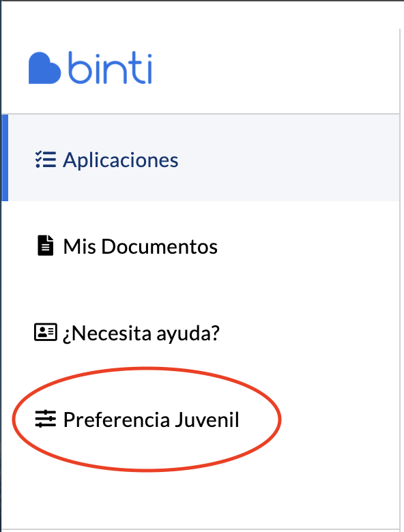404x532 pixels.
Task: Click the word 'ayuda?' in the sidebar
Action: [x=188, y=334]
